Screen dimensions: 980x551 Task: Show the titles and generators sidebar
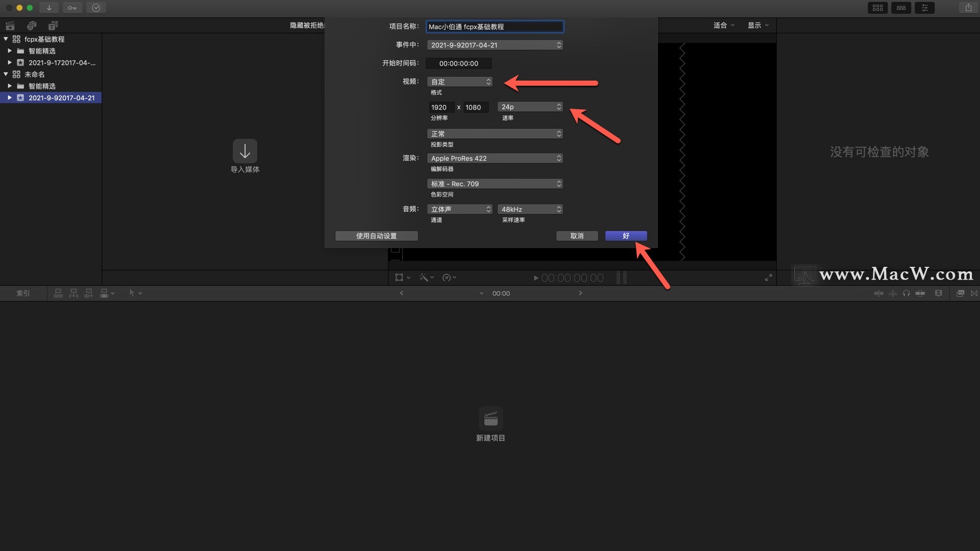pos(53,26)
